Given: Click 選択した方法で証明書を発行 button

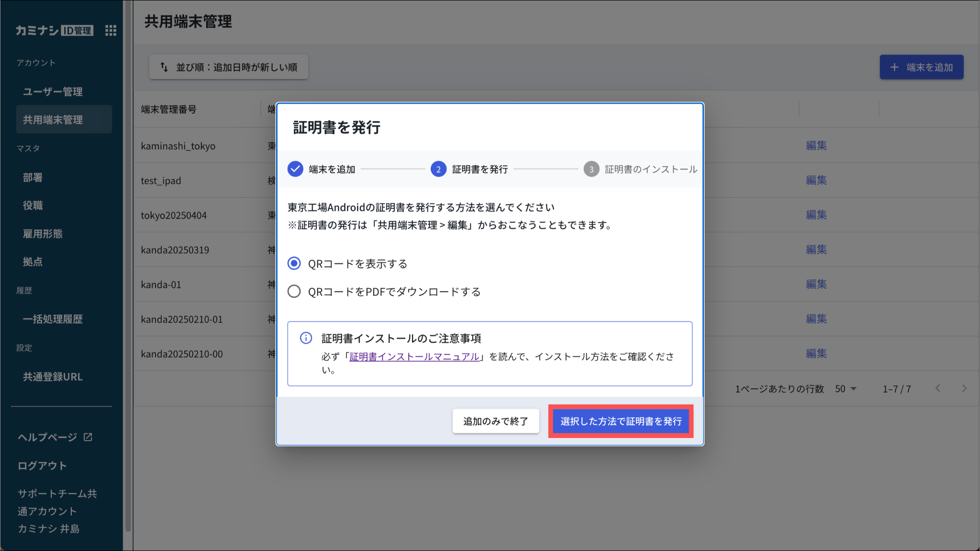Looking at the screenshot, I should [x=621, y=421].
